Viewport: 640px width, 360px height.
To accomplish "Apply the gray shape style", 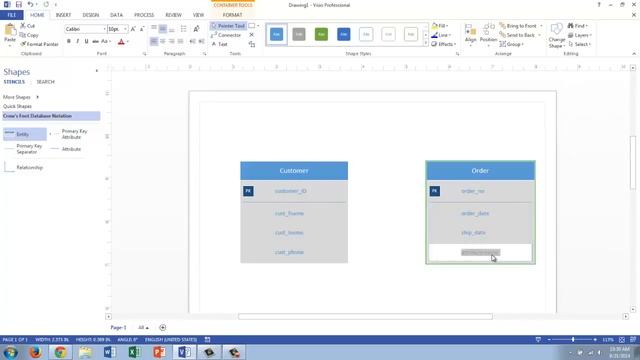I will (299, 34).
